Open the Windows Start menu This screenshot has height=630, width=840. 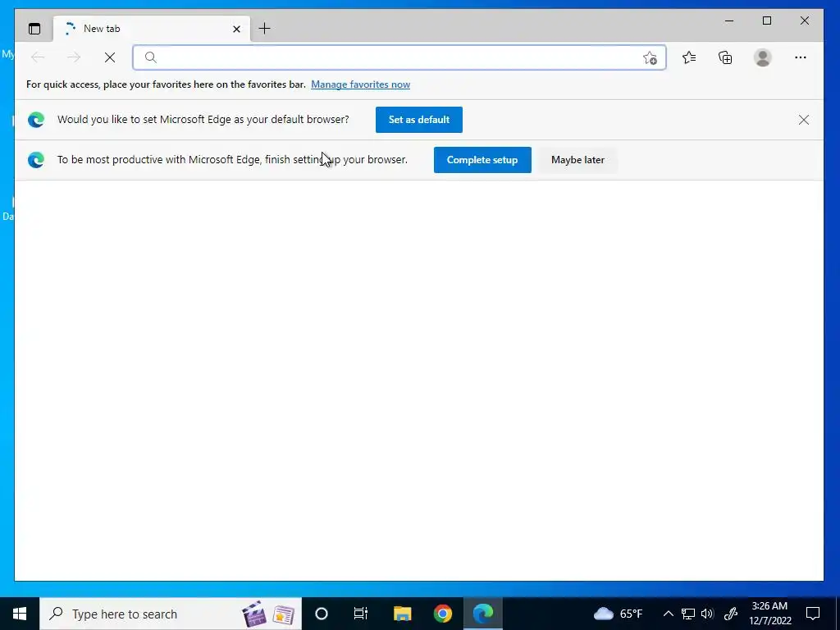(20, 614)
